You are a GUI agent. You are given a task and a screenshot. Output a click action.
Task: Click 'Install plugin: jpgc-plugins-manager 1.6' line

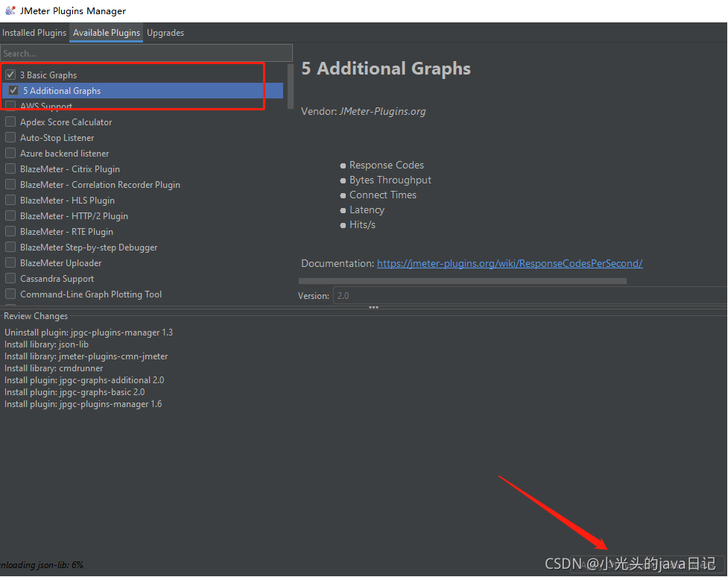tap(83, 404)
